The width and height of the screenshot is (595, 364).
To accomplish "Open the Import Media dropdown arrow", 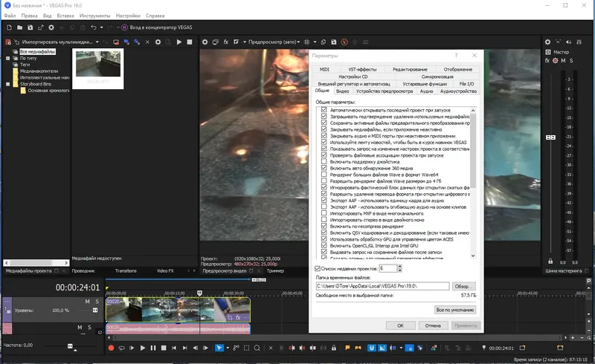I will click(97, 42).
